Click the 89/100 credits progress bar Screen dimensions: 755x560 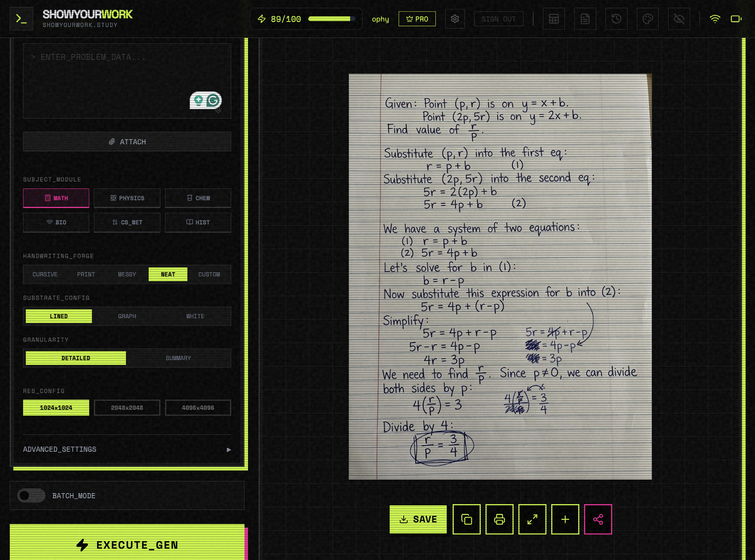(x=331, y=19)
